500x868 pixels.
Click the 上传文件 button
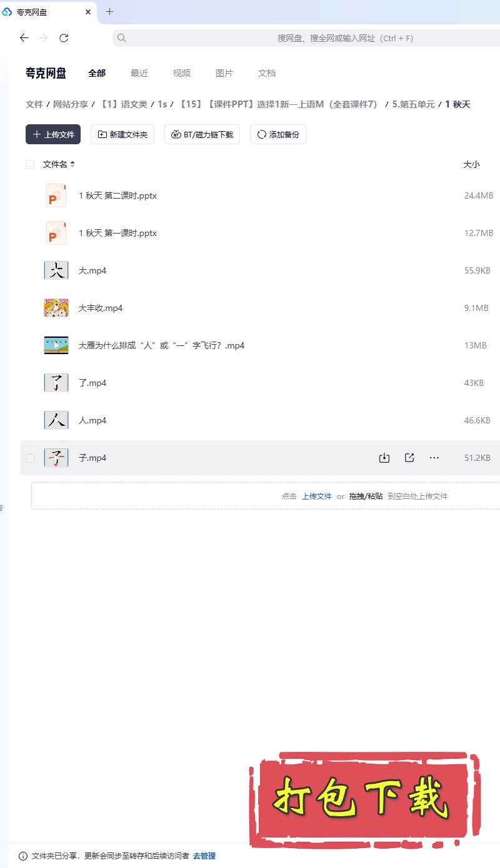(x=53, y=134)
